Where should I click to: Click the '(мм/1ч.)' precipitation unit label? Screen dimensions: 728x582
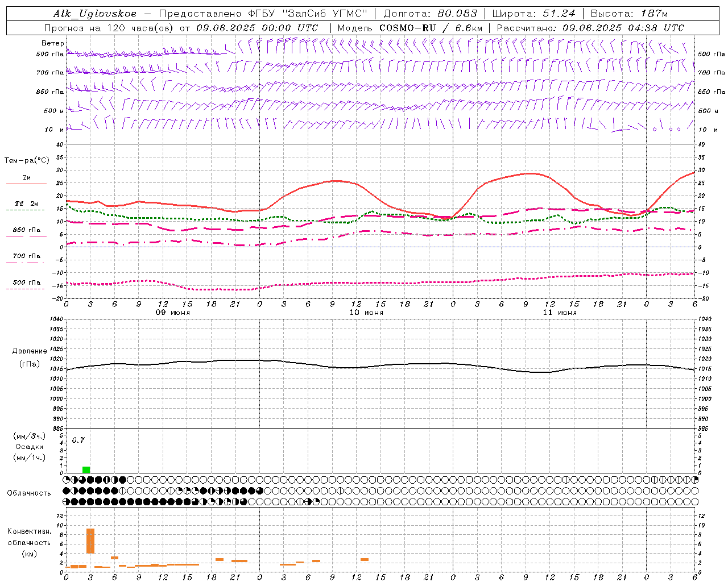tap(30, 458)
